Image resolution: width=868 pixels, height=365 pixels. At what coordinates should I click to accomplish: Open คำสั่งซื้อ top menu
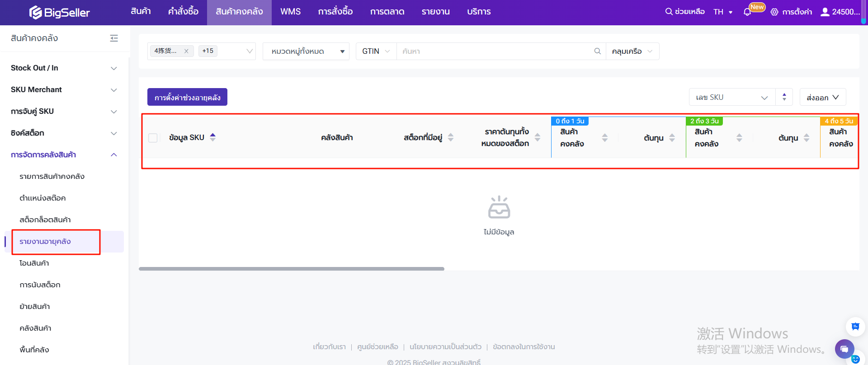pos(183,12)
